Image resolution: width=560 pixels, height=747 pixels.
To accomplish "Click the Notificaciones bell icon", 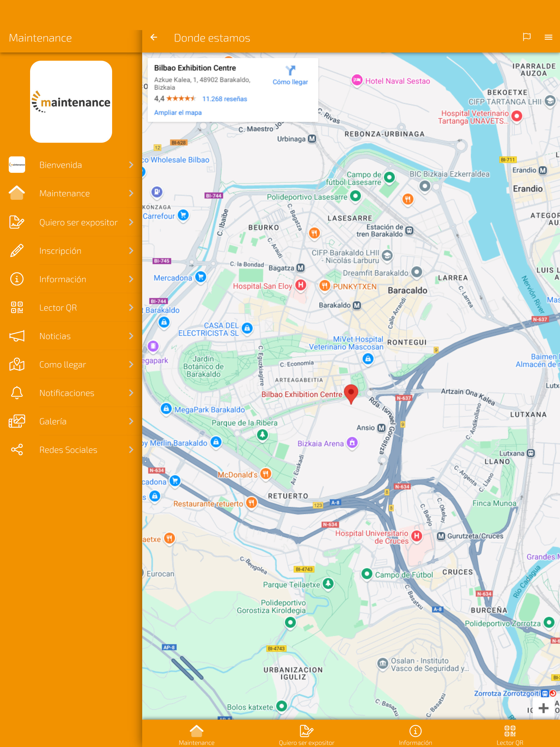I will click(x=17, y=393).
